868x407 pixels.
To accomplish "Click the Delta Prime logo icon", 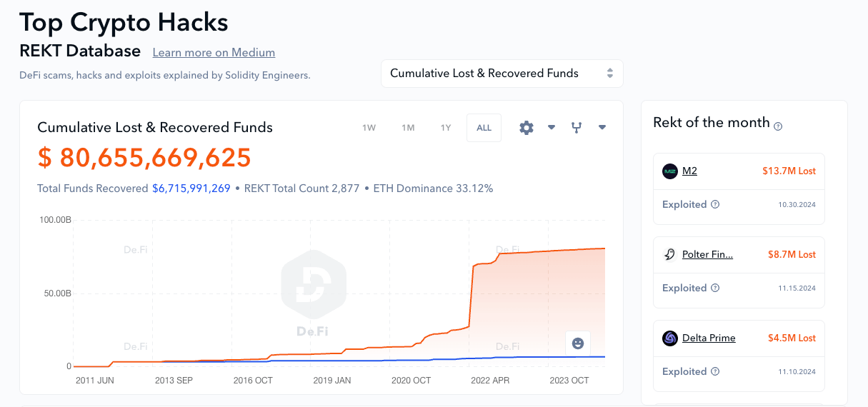I will click(x=670, y=338).
